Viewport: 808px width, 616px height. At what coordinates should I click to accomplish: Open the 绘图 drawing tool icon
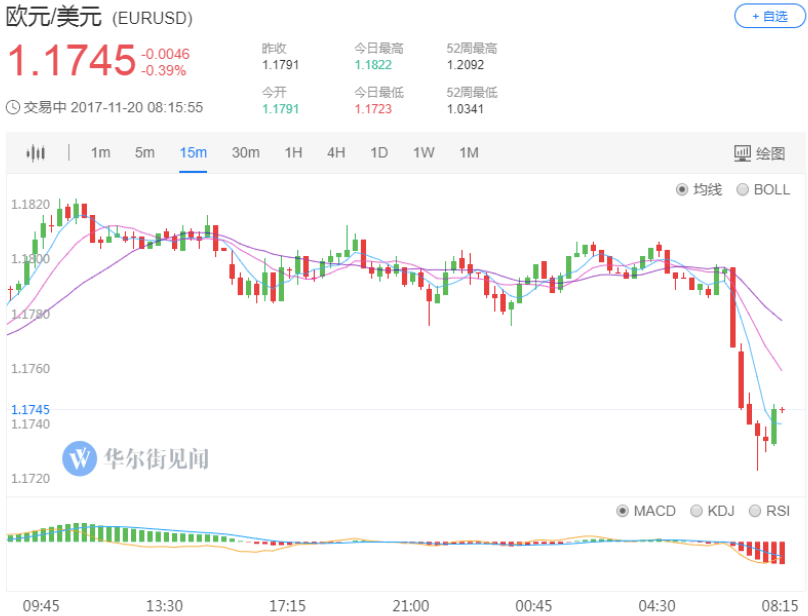click(x=742, y=153)
